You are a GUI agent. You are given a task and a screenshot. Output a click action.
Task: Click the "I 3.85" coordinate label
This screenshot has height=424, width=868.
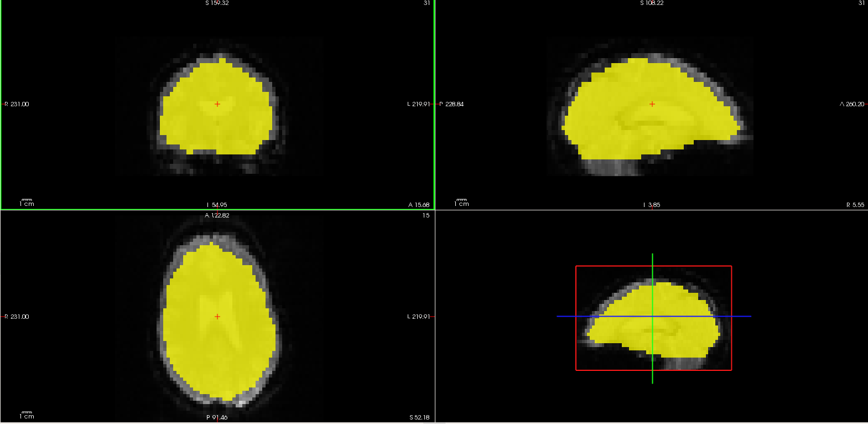click(652, 205)
